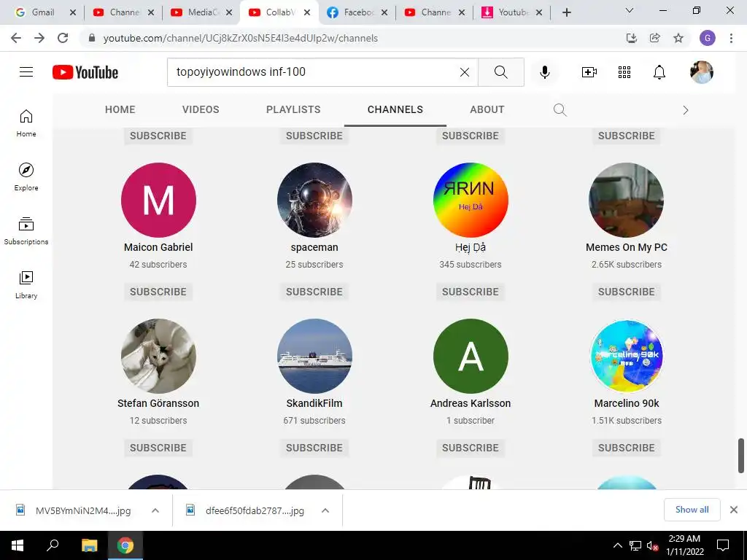This screenshot has width=747, height=560.
Task: Open Explore in the sidebar
Action: point(26,176)
